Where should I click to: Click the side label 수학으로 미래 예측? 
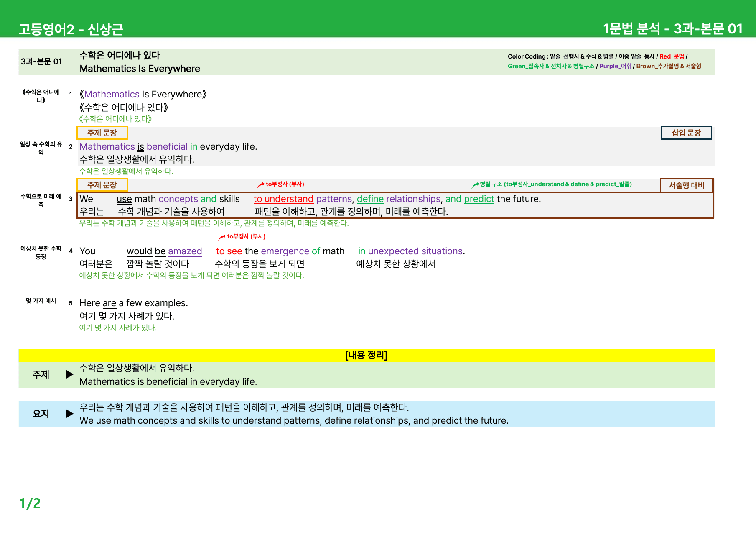click(41, 200)
